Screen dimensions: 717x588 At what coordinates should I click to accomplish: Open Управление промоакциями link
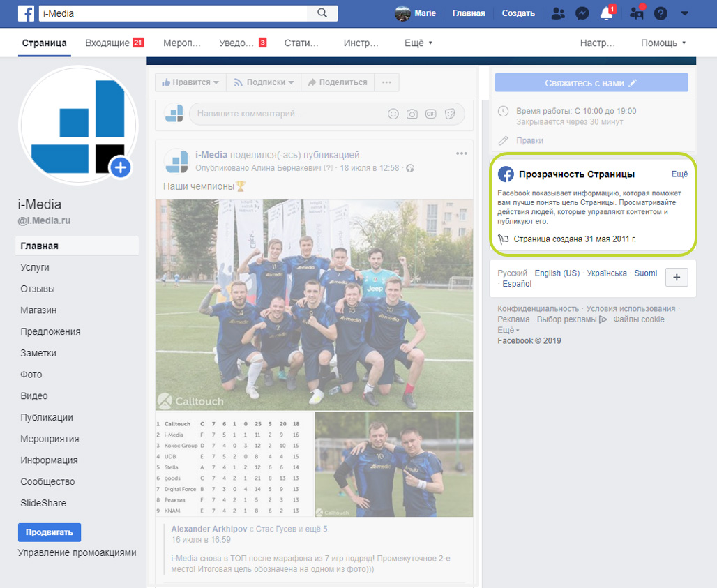[x=77, y=552]
